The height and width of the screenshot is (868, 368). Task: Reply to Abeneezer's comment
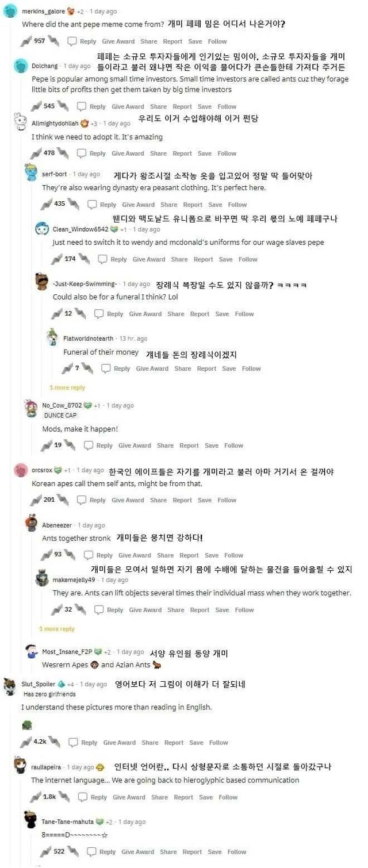click(99, 555)
